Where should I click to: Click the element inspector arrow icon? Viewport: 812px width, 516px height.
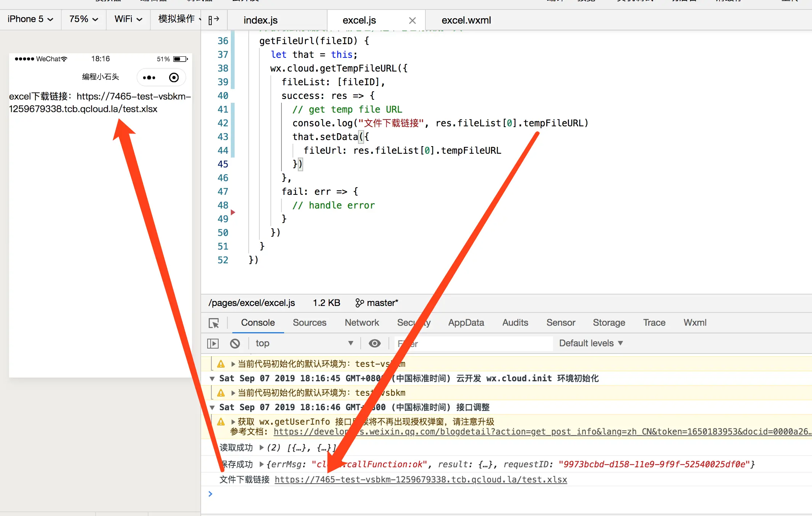[214, 323]
